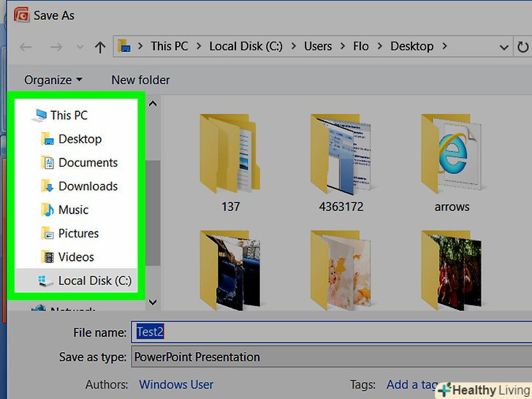This screenshot has width=532, height=399.
Task: Select Pictures label in navigation pane
Action: click(x=78, y=234)
